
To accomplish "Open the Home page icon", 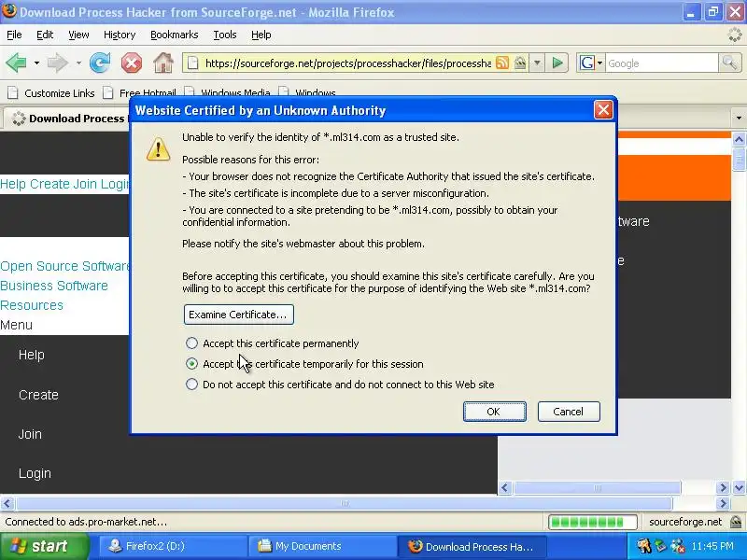I will (x=163, y=63).
